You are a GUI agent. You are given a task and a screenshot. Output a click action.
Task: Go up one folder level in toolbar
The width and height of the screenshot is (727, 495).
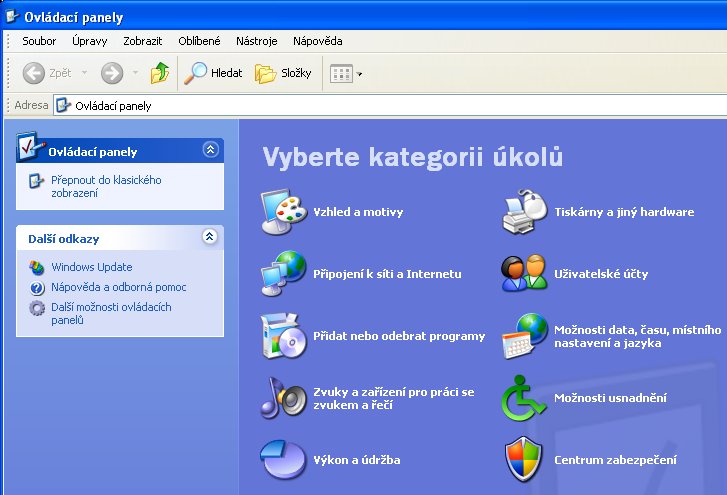point(160,73)
